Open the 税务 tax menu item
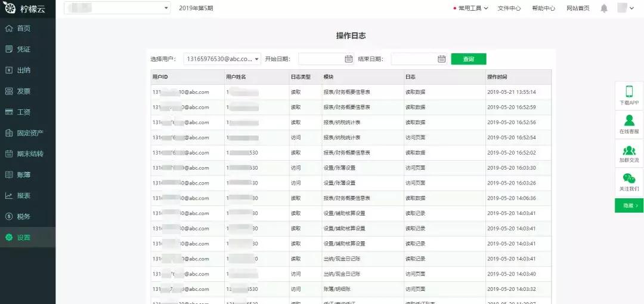 tap(27, 216)
